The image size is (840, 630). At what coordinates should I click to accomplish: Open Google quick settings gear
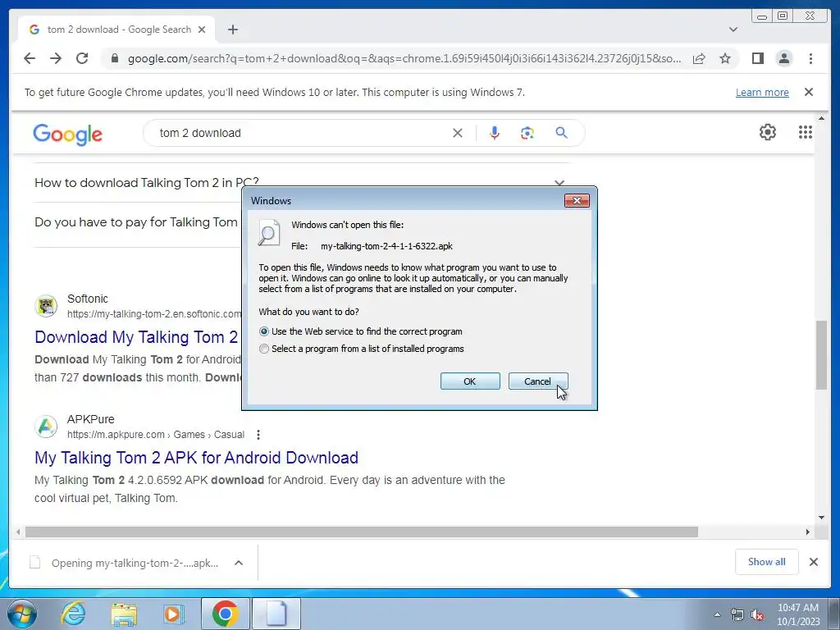(x=768, y=132)
